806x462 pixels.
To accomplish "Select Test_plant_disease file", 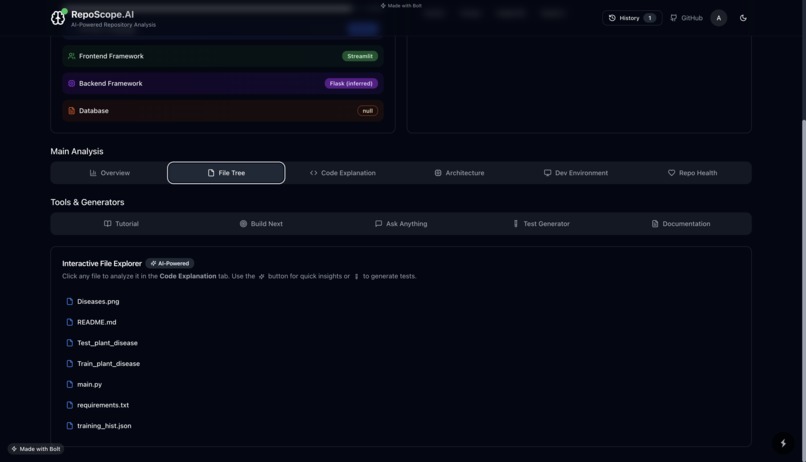I will point(107,343).
